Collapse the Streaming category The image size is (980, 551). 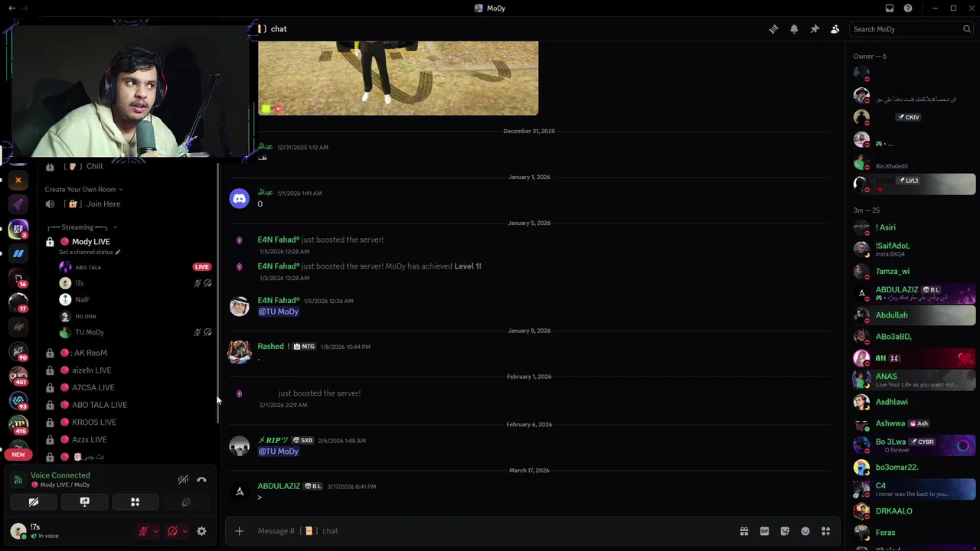point(82,227)
